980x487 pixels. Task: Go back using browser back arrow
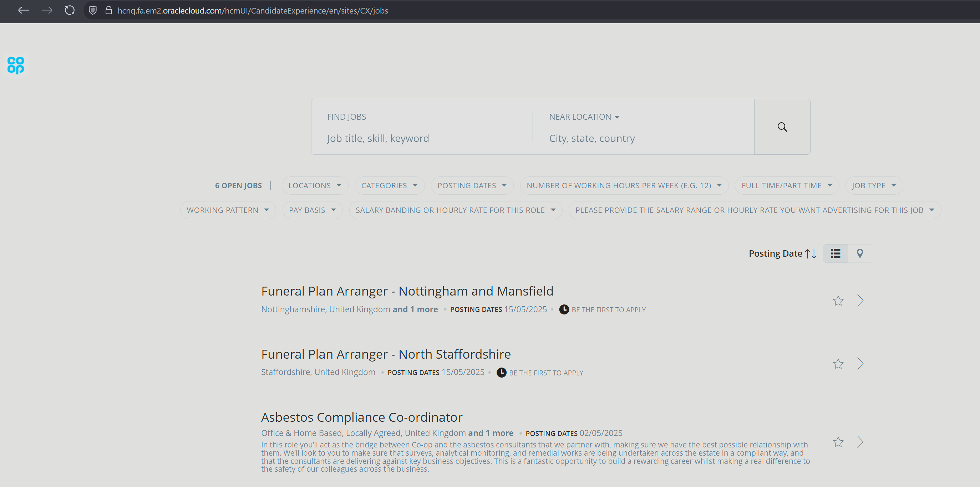click(24, 10)
